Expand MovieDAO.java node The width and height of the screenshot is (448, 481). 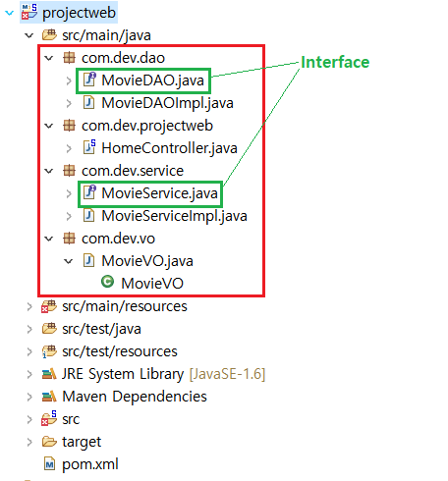(69, 80)
